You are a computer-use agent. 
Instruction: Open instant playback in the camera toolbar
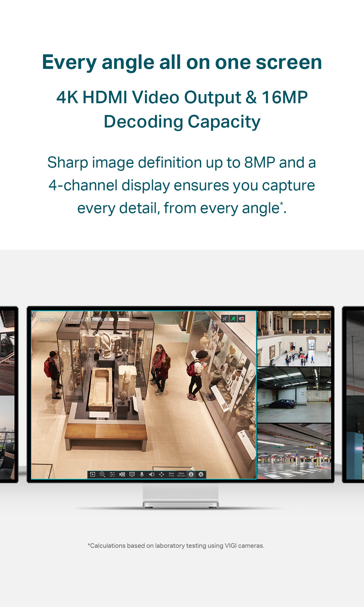click(93, 474)
